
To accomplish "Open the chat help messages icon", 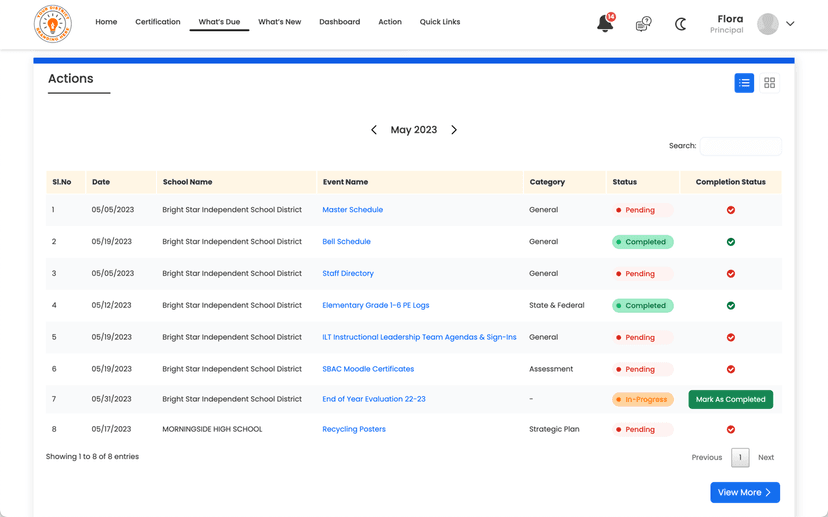I will tap(643, 24).
